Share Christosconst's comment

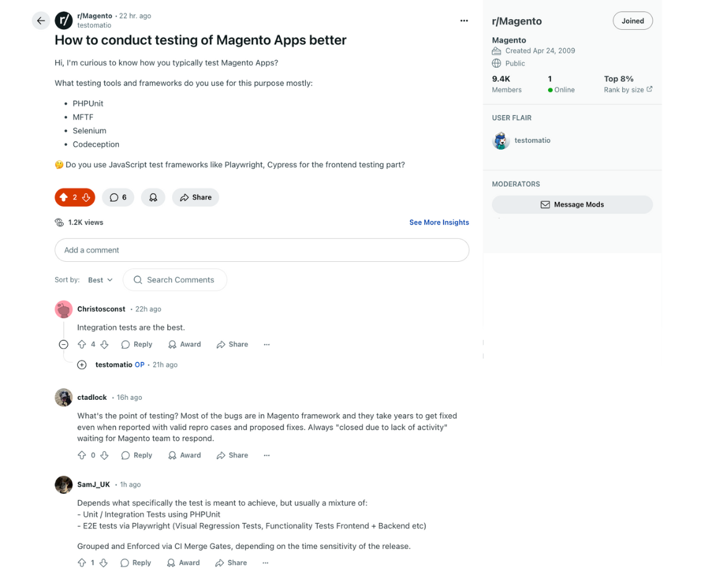[232, 344]
